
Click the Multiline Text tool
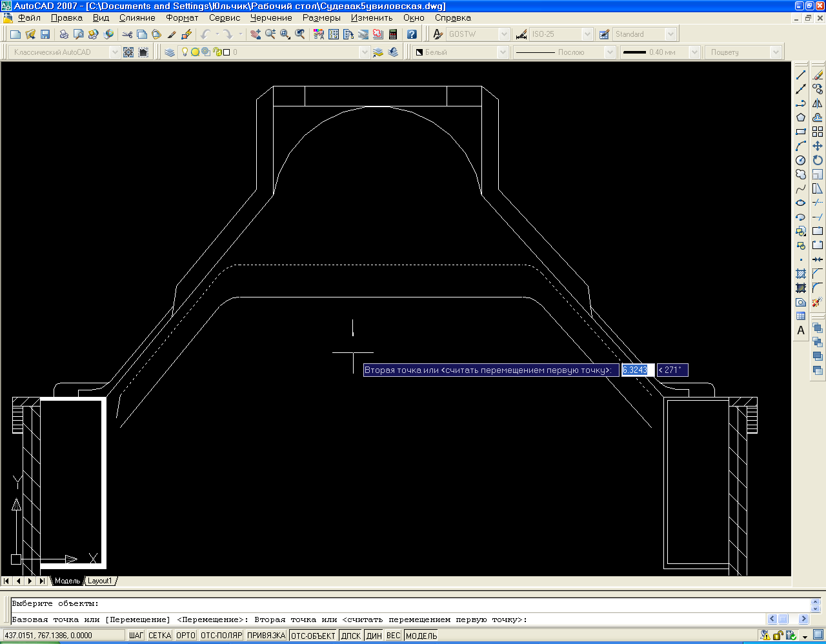click(x=801, y=330)
